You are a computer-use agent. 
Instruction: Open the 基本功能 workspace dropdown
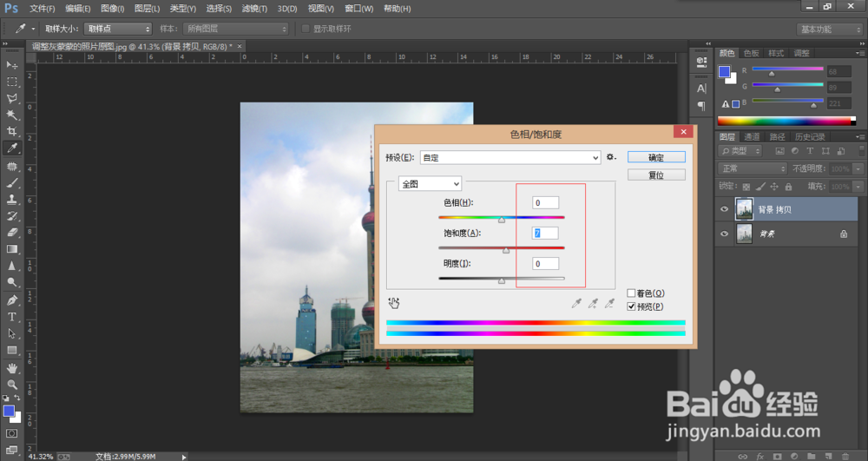pyautogui.click(x=829, y=30)
